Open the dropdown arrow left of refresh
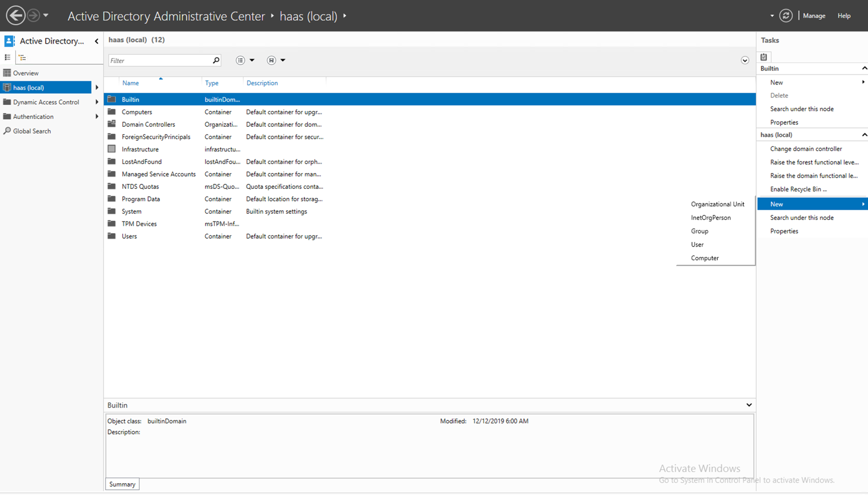 [x=772, y=16]
